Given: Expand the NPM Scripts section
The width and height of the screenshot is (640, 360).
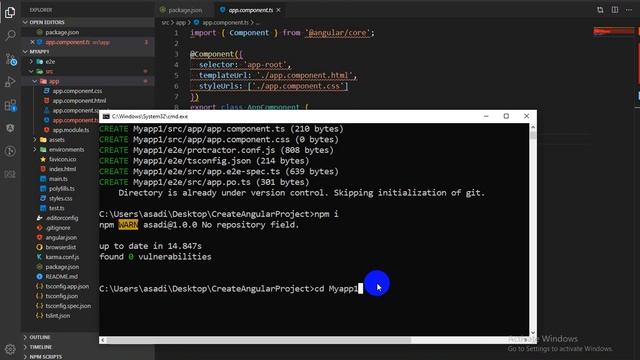Looking at the screenshot, I should coord(45,357).
